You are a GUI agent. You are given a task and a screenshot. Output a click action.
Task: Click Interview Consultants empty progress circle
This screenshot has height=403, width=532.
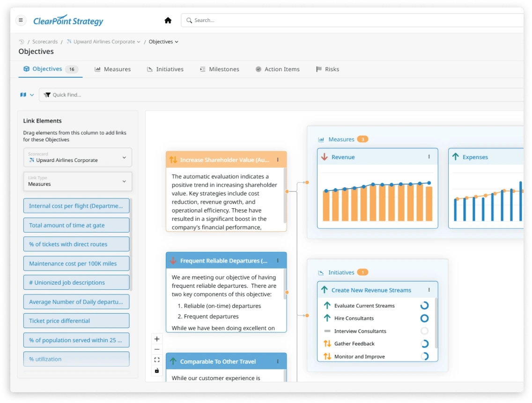(424, 331)
